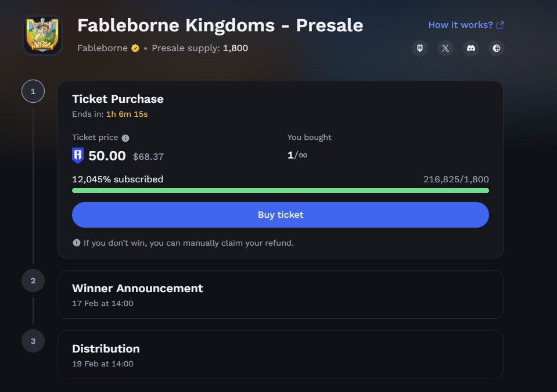This screenshot has height=392, width=557.
Task: Open the X (Twitter) profile icon
Action: (x=445, y=48)
